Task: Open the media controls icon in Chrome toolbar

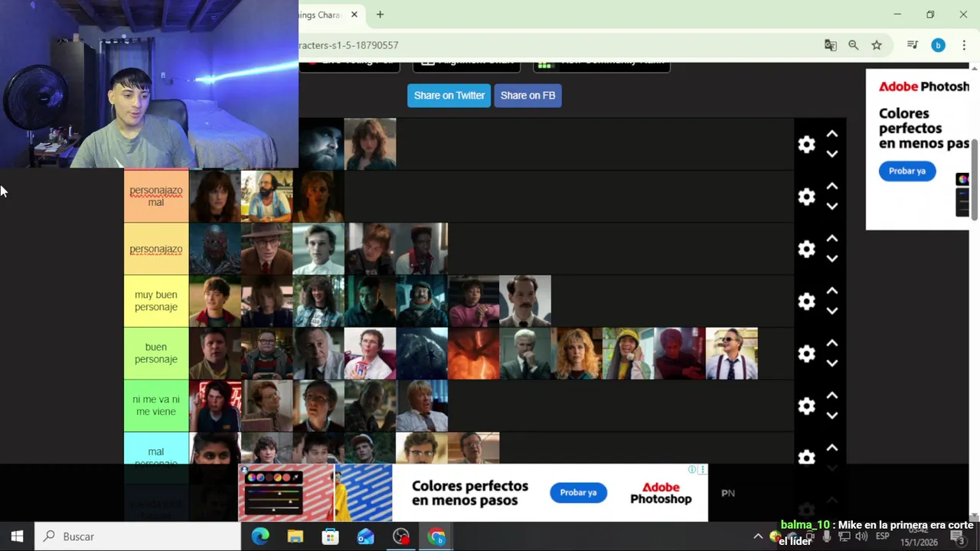Action: [913, 45]
